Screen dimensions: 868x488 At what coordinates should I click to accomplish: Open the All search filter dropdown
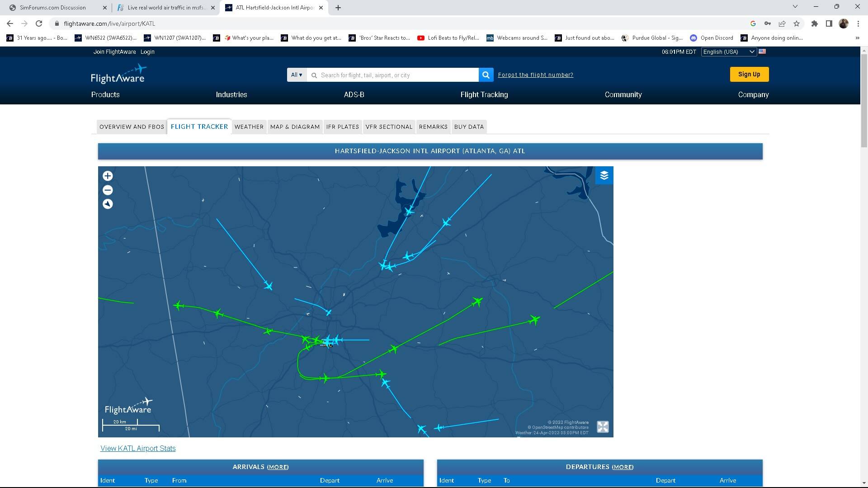pos(297,75)
